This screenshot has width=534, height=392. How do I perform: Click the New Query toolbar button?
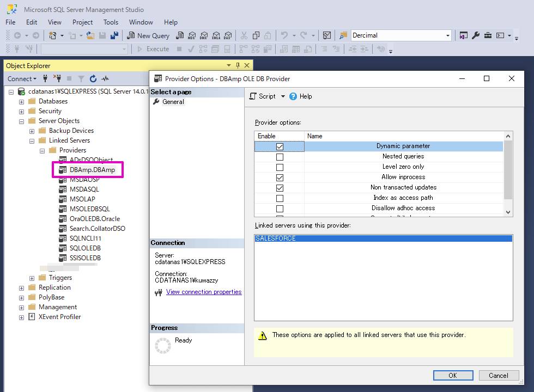tap(148, 35)
